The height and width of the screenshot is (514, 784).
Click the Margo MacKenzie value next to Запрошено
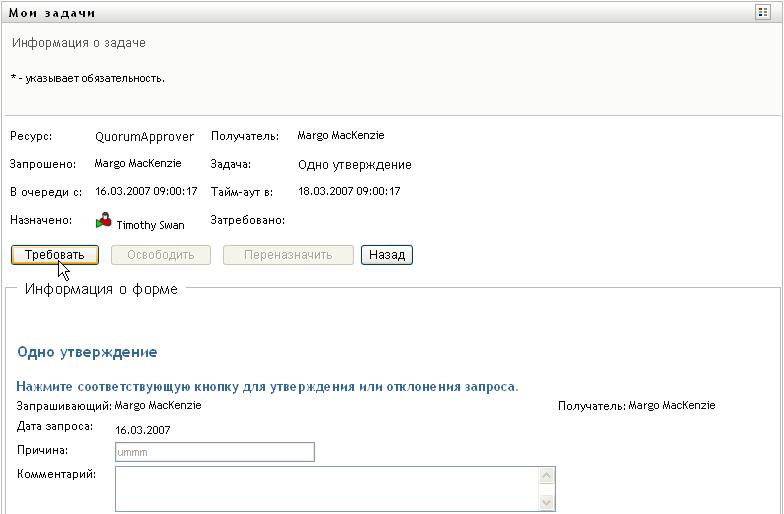[138, 163]
